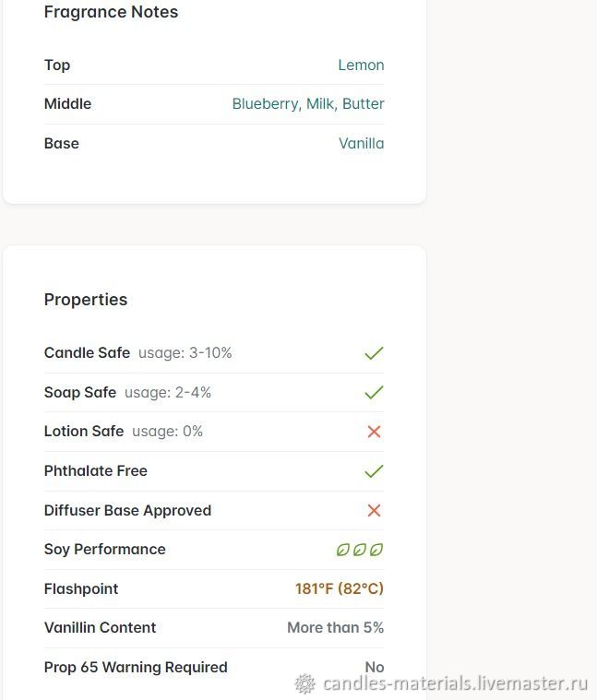Open the Vanilla base note link
This screenshot has width=597, height=700.
(x=361, y=143)
